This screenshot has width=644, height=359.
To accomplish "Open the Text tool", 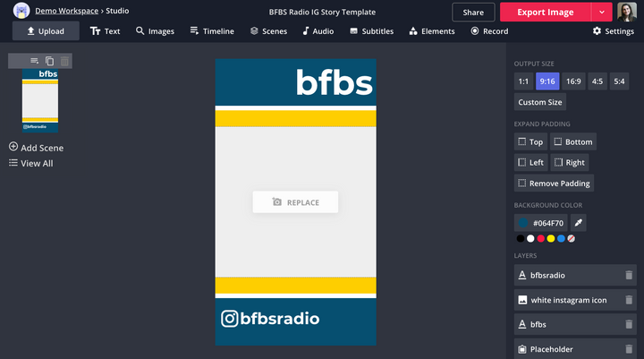I will pyautogui.click(x=106, y=31).
